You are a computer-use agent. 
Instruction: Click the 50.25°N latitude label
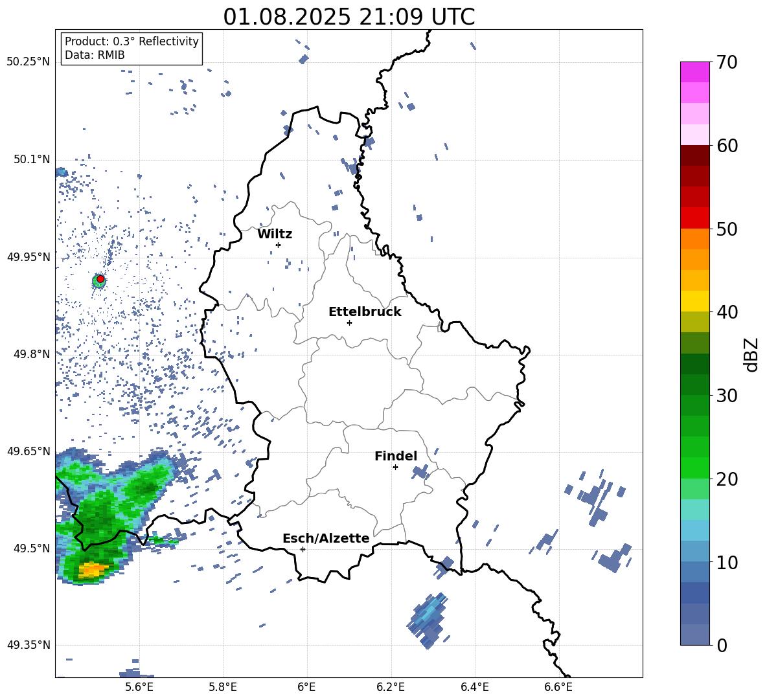coord(29,62)
